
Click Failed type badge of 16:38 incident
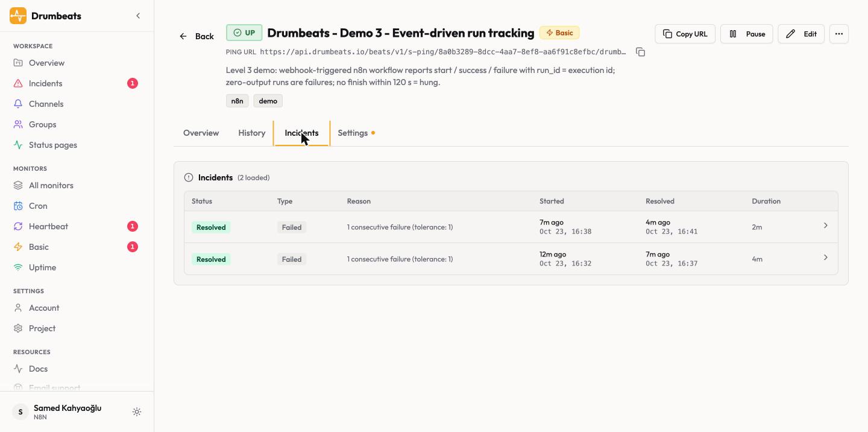click(292, 227)
